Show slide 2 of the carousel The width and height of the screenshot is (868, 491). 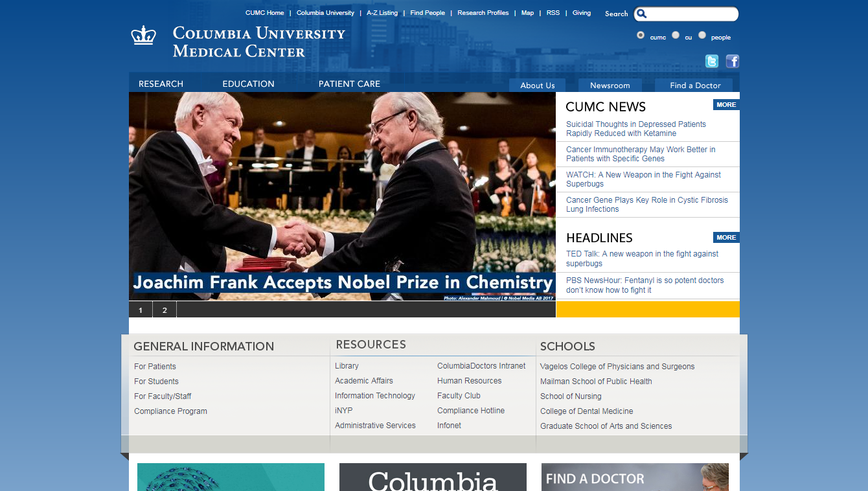tap(165, 310)
